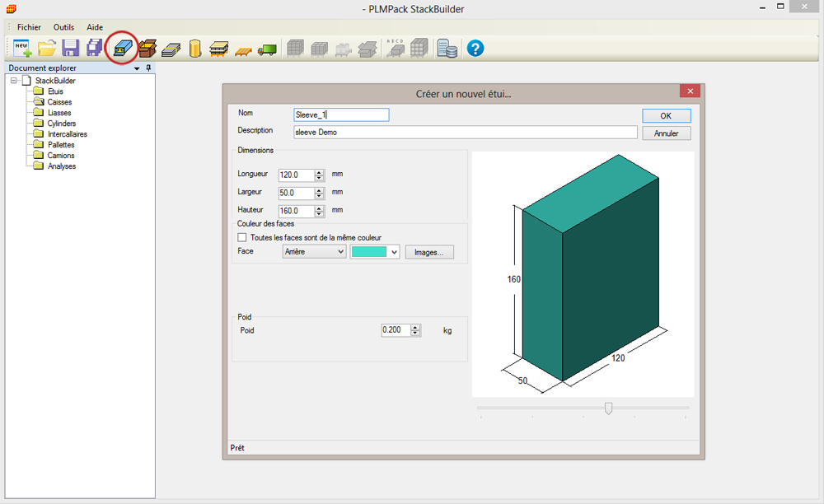The image size is (824, 504).
Task: Pin the Document explorer panel
Action: pos(148,68)
